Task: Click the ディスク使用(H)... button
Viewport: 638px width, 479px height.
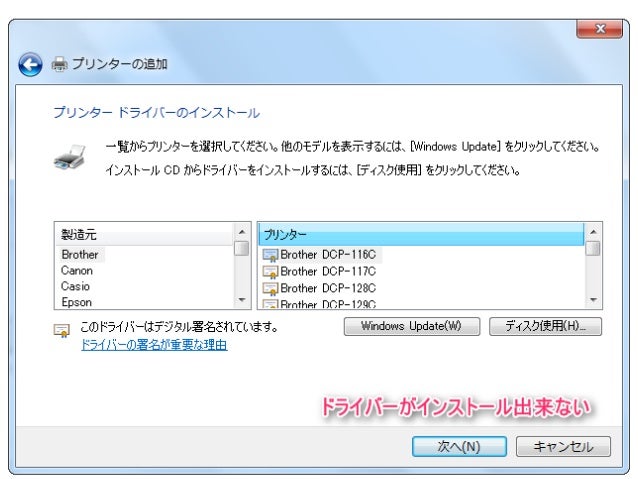Action: [x=545, y=326]
